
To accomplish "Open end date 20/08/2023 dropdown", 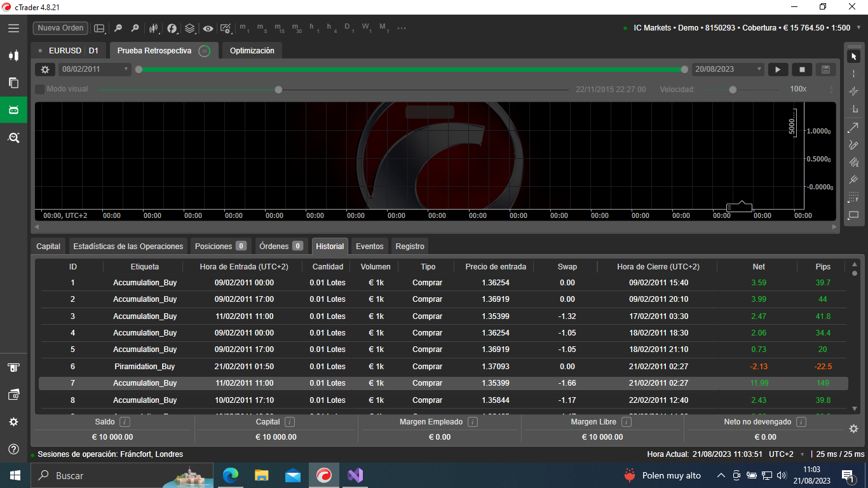I will pos(728,69).
